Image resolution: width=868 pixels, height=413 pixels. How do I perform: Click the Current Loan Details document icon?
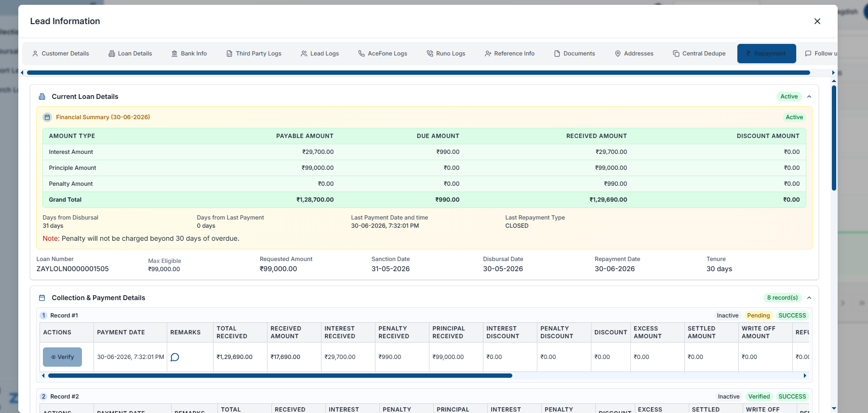click(x=42, y=96)
